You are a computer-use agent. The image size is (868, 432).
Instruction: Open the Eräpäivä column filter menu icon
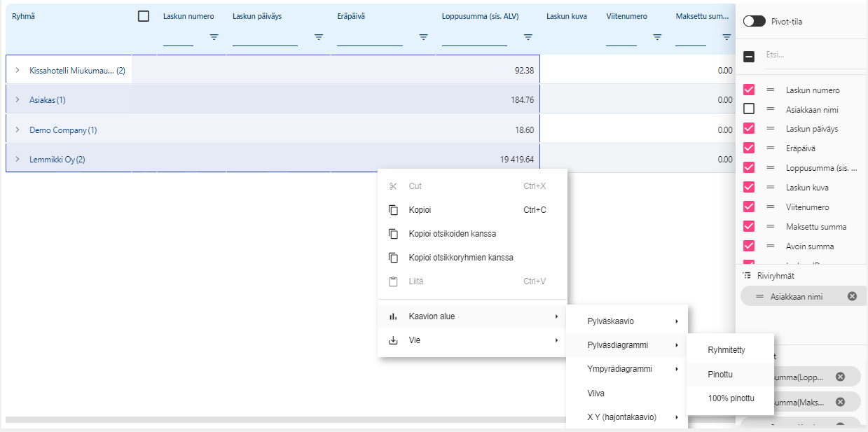424,37
